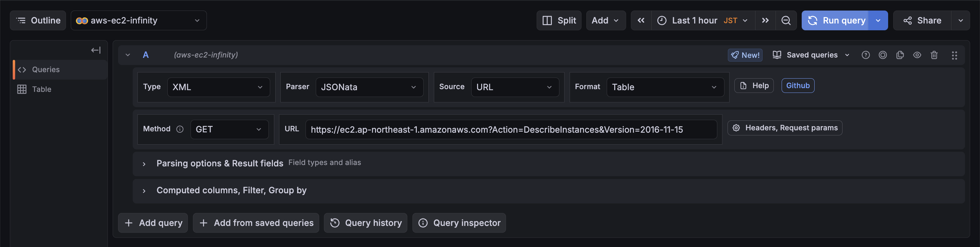Screen dimensions: 980x247
Task: Select Queries in the left sidebar
Action: (46, 70)
